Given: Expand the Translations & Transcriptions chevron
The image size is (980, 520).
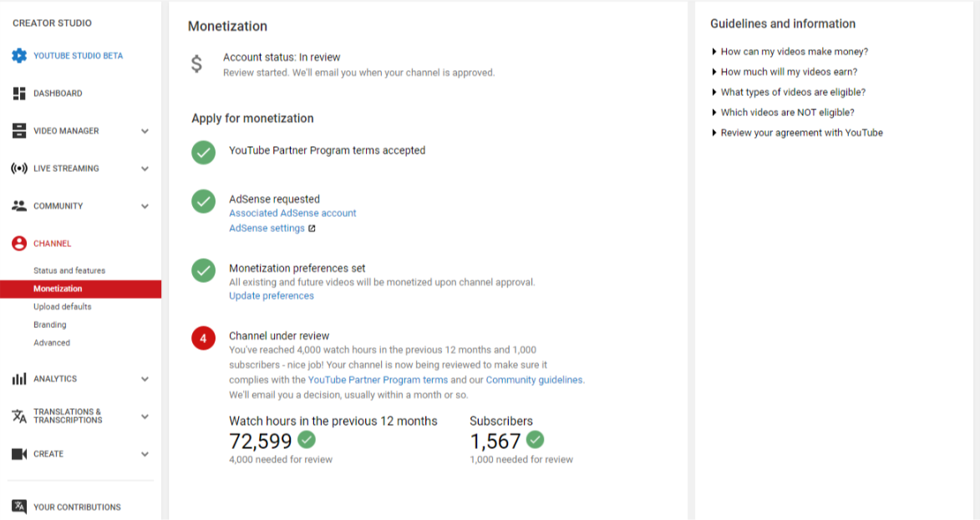Looking at the screenshot, I should pyautogui.click(x=145, y=417).
